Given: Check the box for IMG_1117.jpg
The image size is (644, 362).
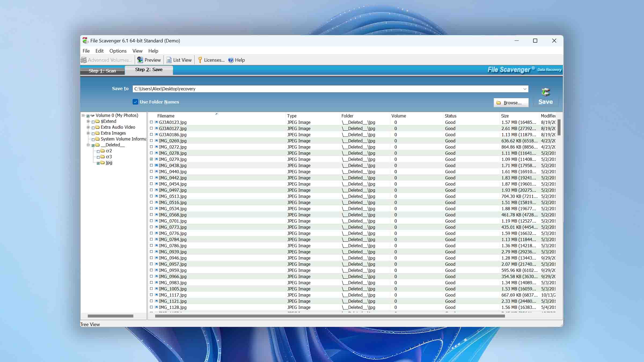Looking at the screenshot, I should coord(151,295).
